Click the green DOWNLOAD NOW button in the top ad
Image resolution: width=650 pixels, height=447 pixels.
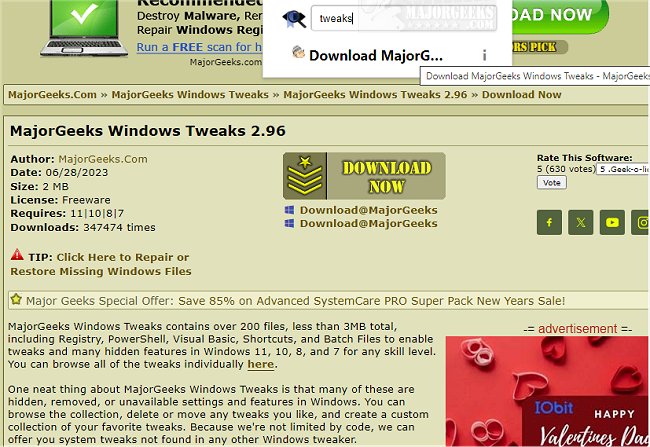click(560, 15)
